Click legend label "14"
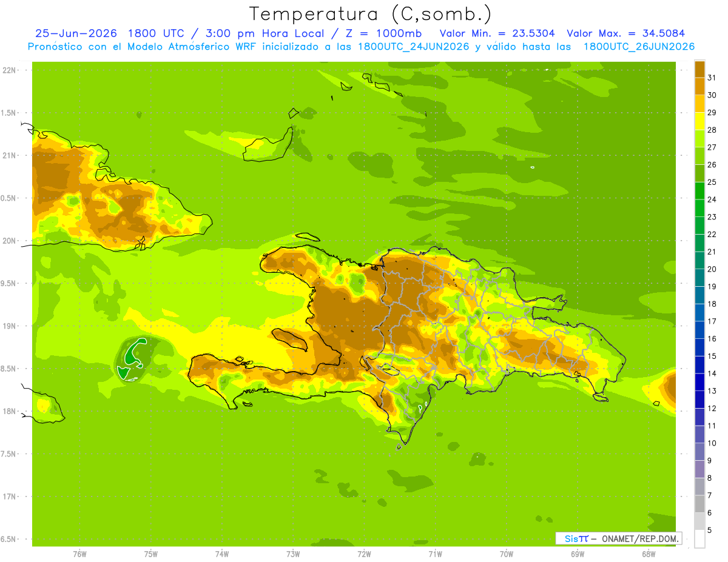 click(712, 373)
